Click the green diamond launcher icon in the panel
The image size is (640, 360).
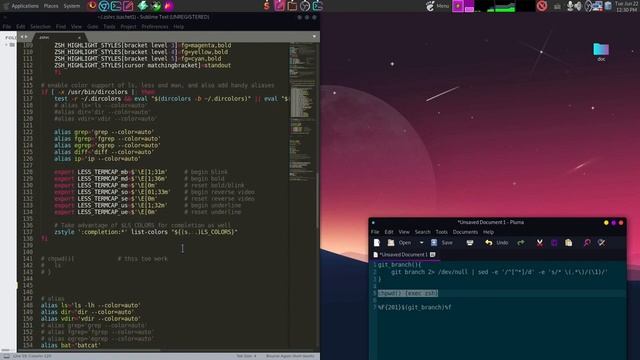click(143, 6)
